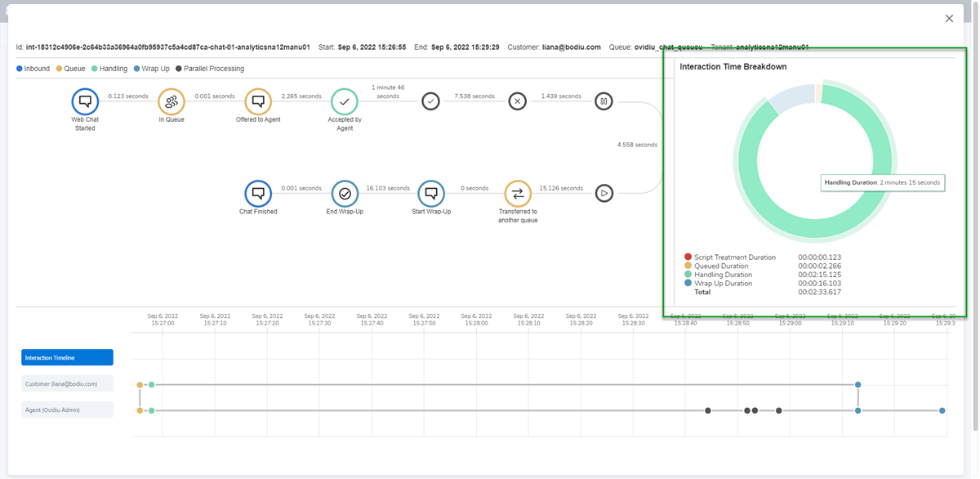The height and width of the screenshot is (479, 980).
Task: Click the 15:28:00 timeline axis label
Action: point(476,320)
